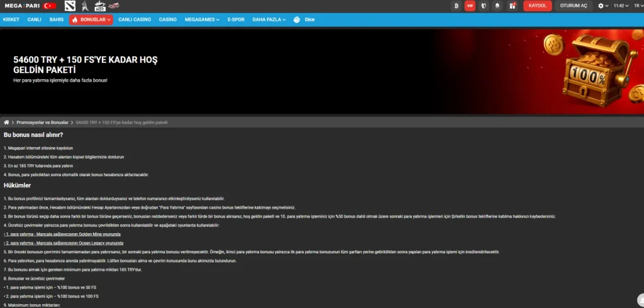Click the red KAYDOL button

tap(537, 6)
